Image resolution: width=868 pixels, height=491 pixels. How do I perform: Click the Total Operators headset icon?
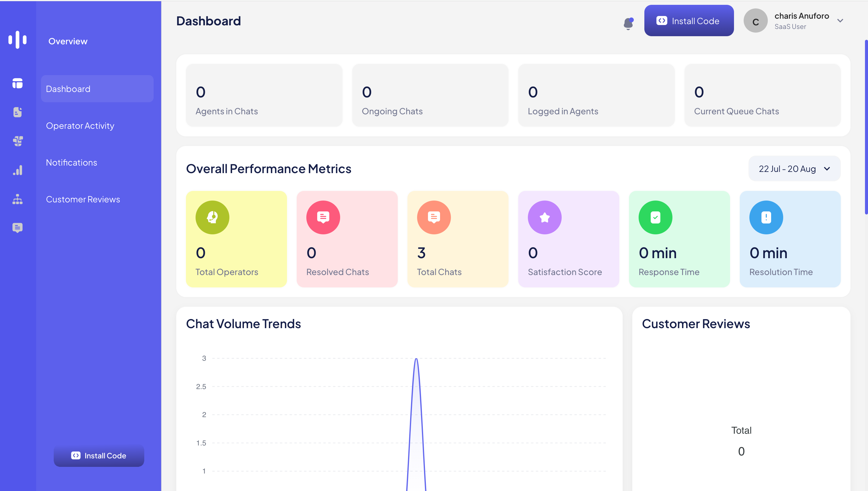click(x=212, y=217)
